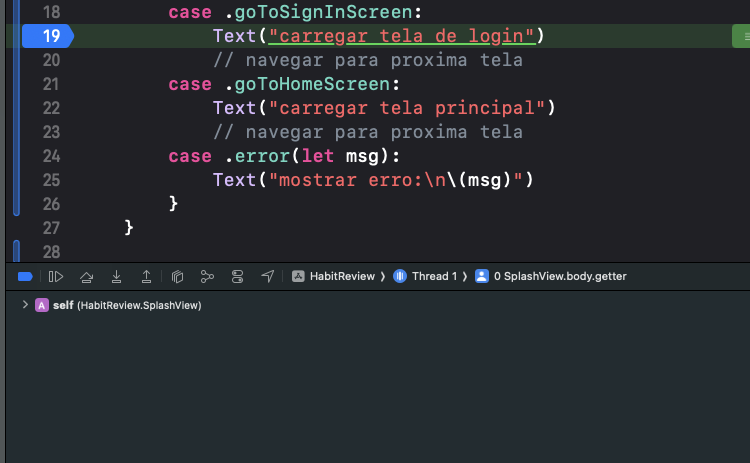Expand the self variable disclosure arrow
Image resolution: width=750 pixels, height=463 pixels.
(25, 305)
